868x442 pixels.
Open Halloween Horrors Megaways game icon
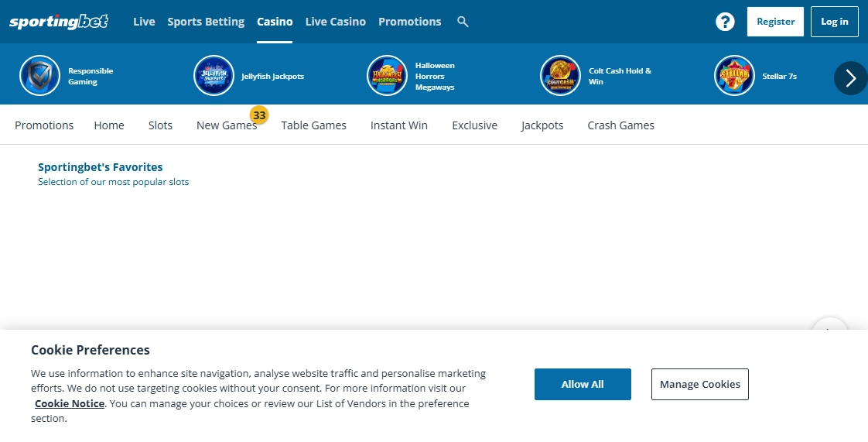point(387,75)
